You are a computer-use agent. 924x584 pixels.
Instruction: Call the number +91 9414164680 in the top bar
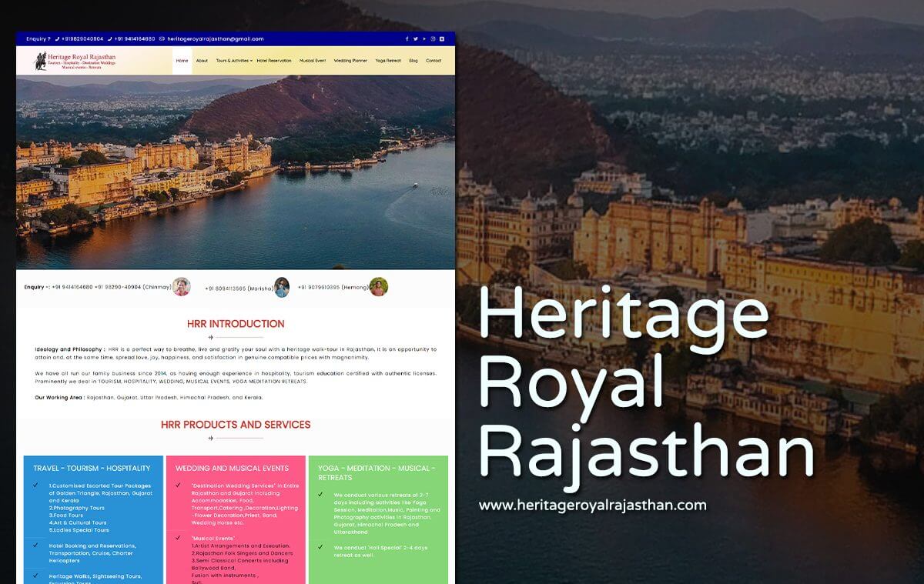tap(135, 38)
